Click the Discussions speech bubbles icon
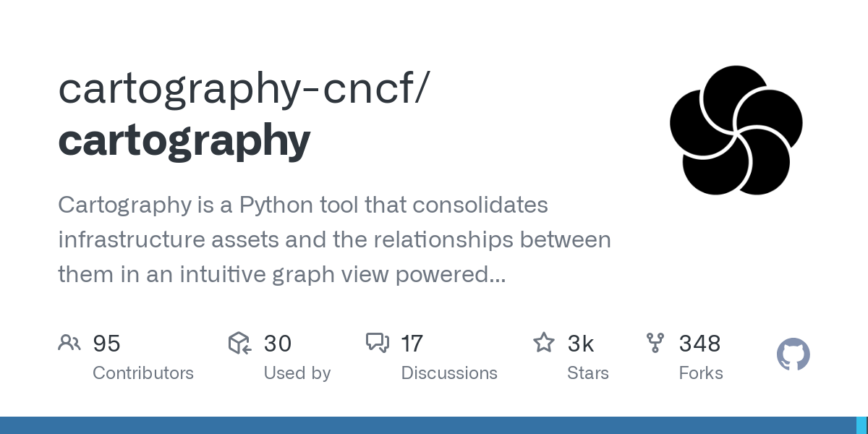868x434 pixels. tap(378, 343)
